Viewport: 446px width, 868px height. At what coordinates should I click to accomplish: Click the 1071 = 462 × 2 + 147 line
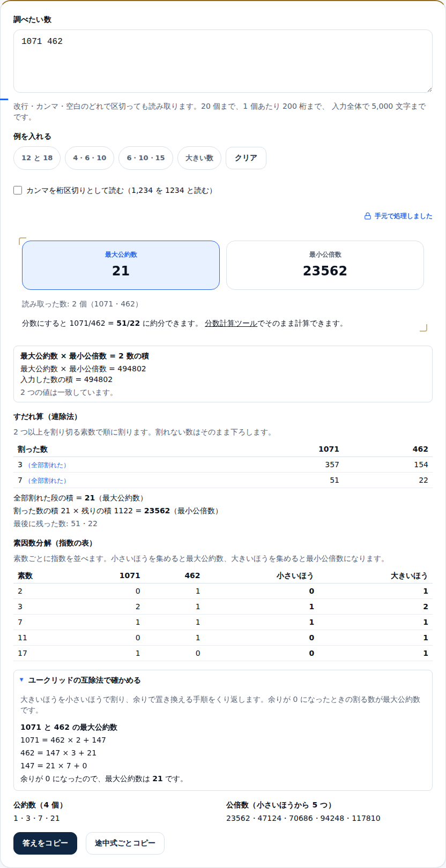tap(63, 740)
